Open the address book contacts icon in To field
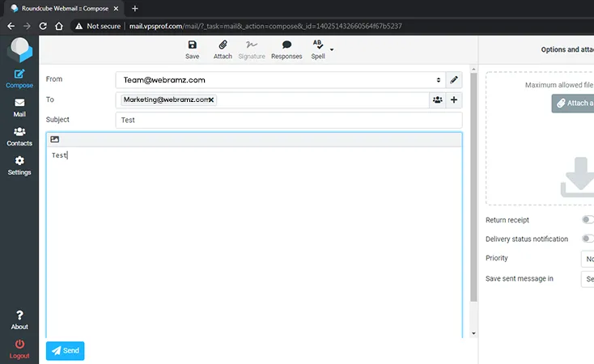The height and width of the screenshot is (364, 594). [438, 99]
